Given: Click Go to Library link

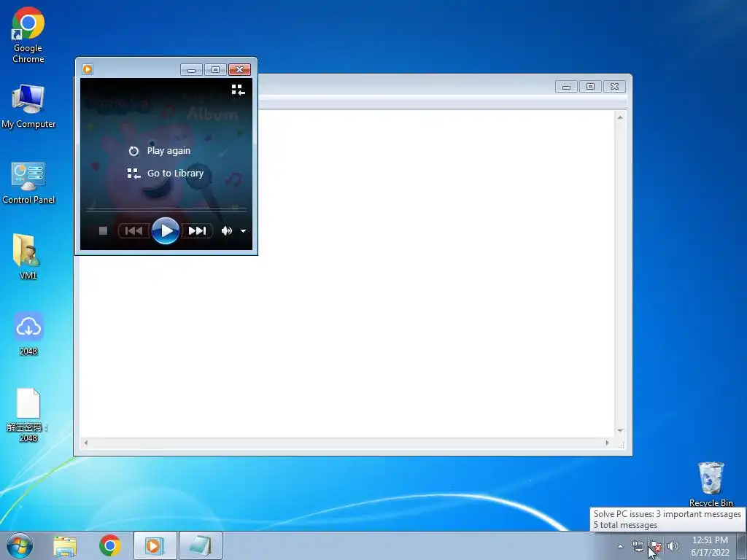Looking at the screenshot, I should [x=166, y=174].
